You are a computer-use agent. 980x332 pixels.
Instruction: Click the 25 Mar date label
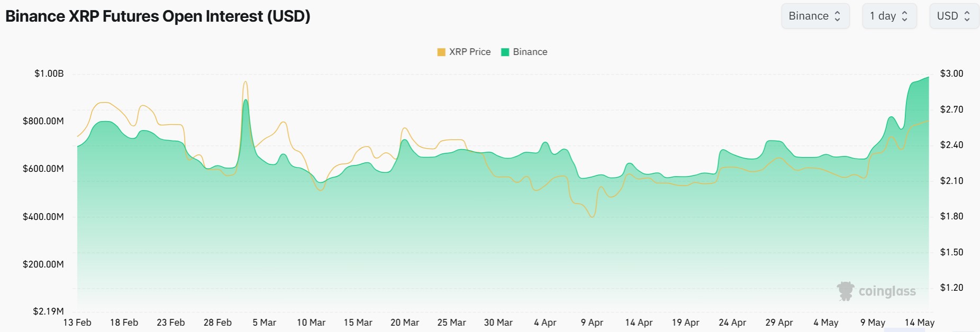coord(451,322)
